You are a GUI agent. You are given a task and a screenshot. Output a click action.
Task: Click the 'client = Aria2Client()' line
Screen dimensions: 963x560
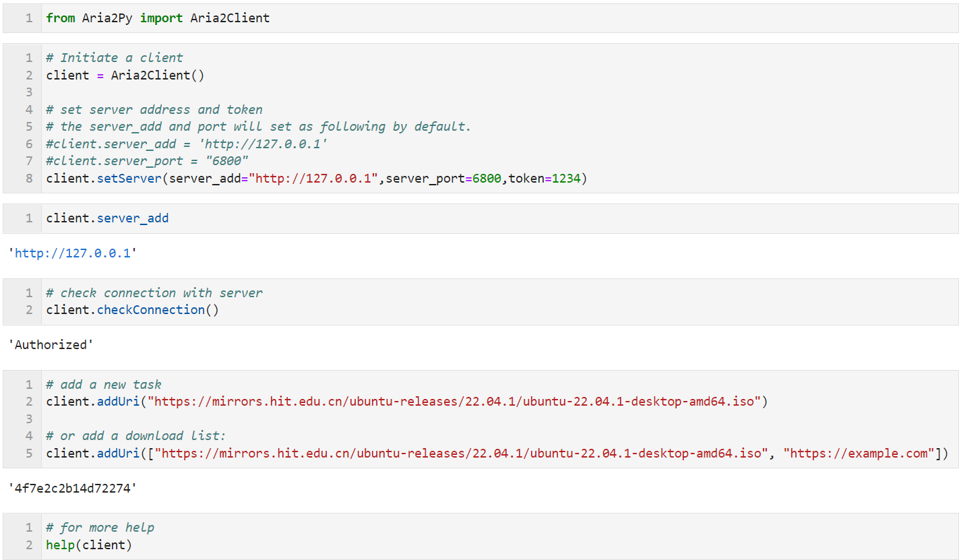pos(125,75)
